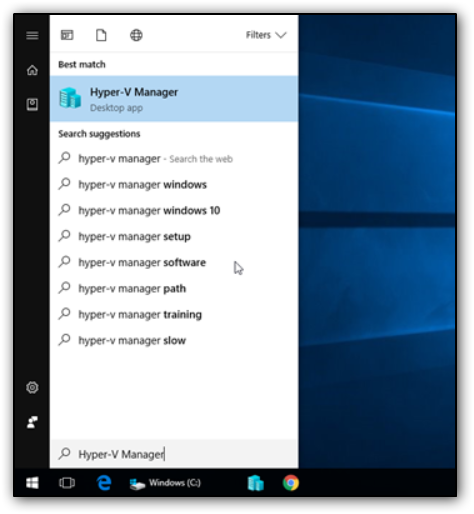This screenshot has width=474, height=514.
Task: Click the Hyper-V Manager icon in best match
Action: (x=70, y=98)
